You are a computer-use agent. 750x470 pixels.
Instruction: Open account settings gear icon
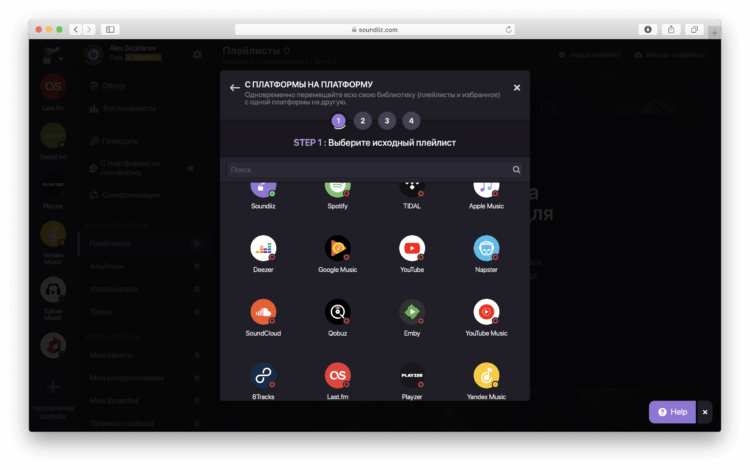click(x=197, y=55)
